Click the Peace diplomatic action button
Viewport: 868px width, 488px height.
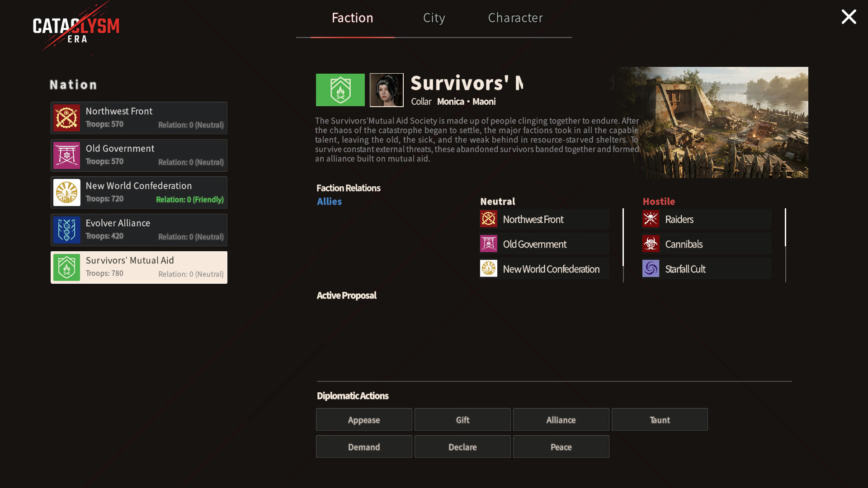561,446
